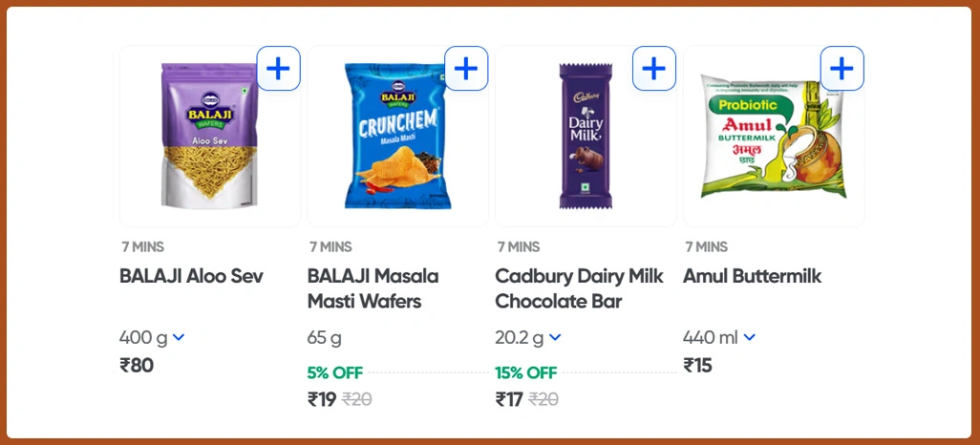Click the ₹15 price of Amul Buttermilk
The image size is (980, 445).
coord(698,365)
